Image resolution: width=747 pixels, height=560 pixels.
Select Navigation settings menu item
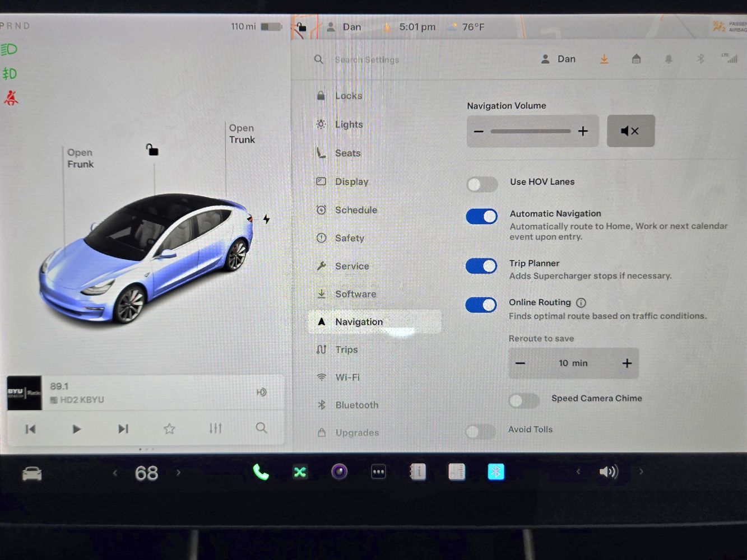374,321
